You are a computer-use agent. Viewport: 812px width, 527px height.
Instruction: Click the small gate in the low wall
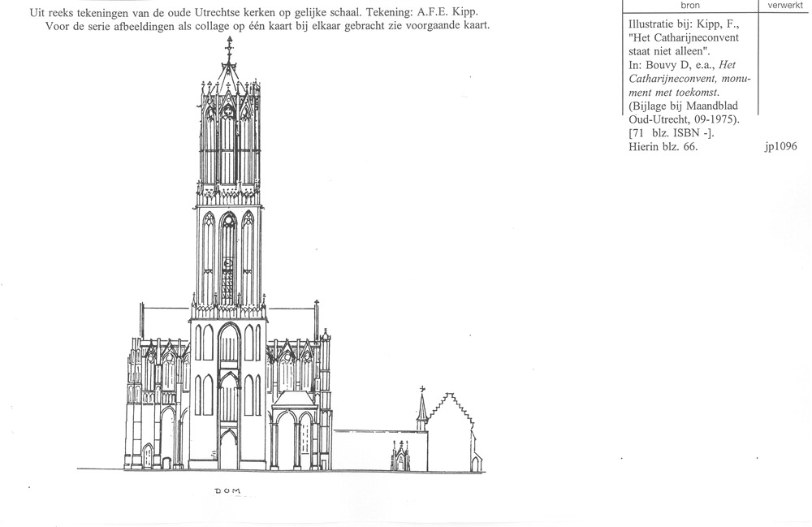(400, 457)
